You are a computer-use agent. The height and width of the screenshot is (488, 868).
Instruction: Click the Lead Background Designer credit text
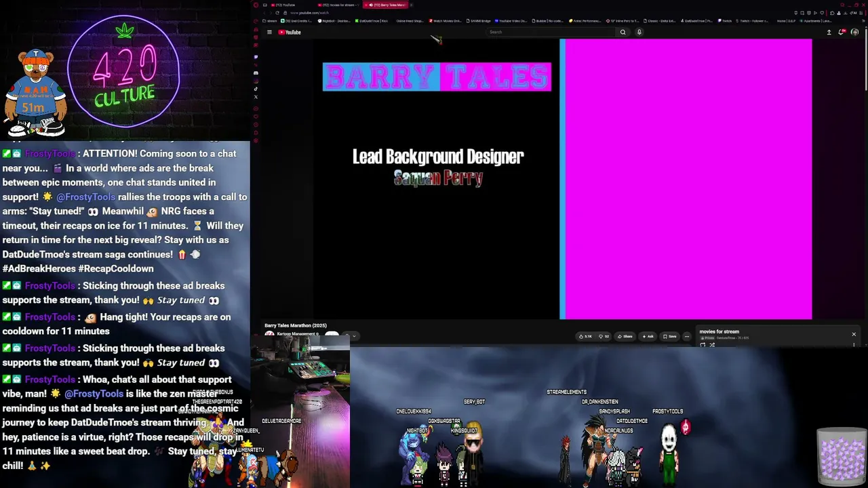(438, 157)
